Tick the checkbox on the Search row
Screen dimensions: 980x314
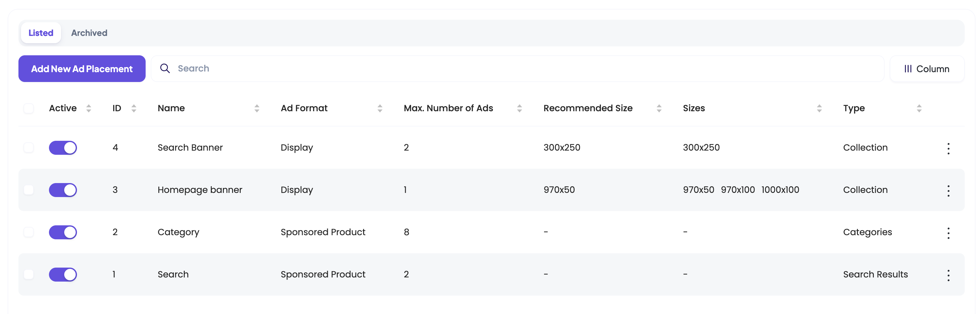coord(29,274)
